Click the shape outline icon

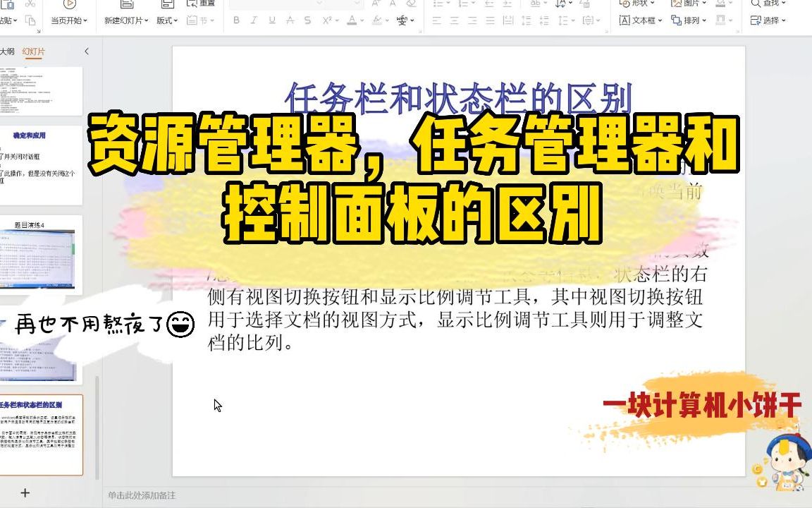coord(720,20)
